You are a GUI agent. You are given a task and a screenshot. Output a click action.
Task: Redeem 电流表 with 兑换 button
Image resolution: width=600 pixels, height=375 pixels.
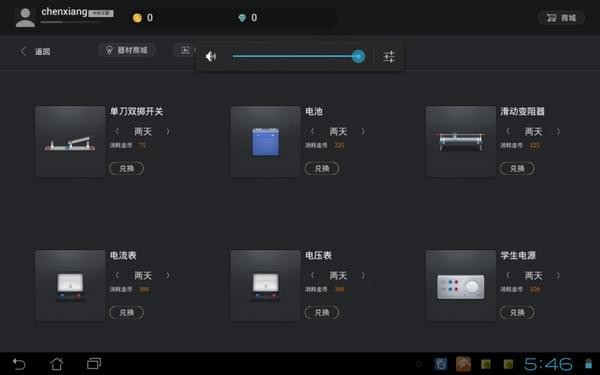click(x=127, y=313)
